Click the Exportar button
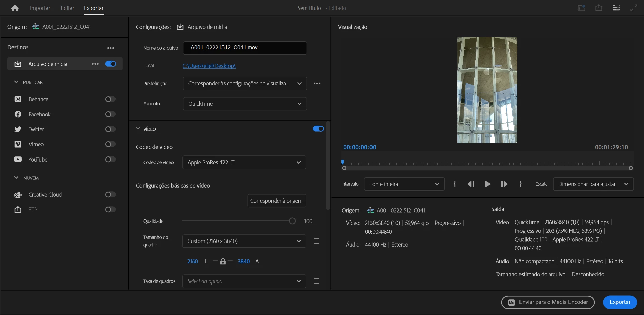The image size is (644, 315). [x=620, y=302]
